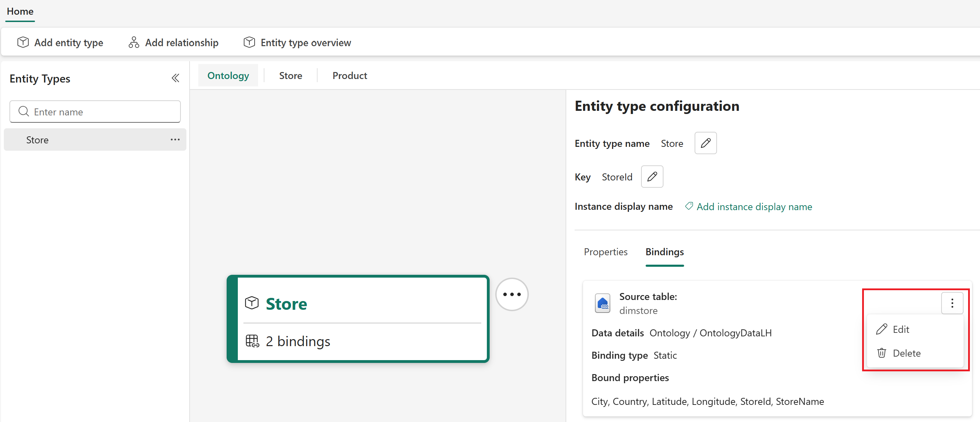The width and height of the screenshot is (980, 422).
Task: Click the Add relationship icon
Action: tap(133, 42)
